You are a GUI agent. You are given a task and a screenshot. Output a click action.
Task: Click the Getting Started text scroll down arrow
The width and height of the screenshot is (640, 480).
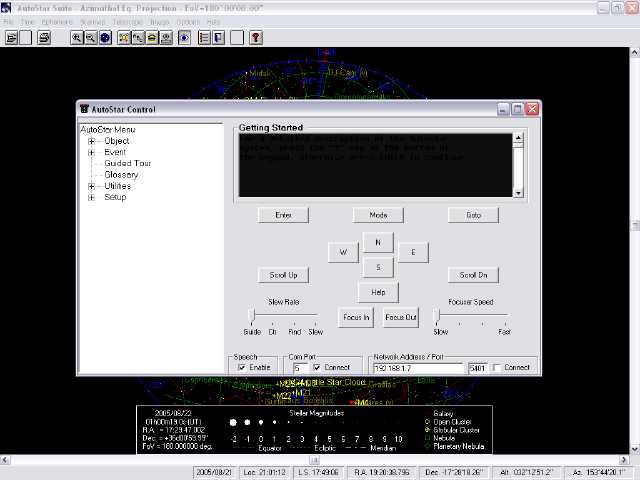[x=518, y=193]
